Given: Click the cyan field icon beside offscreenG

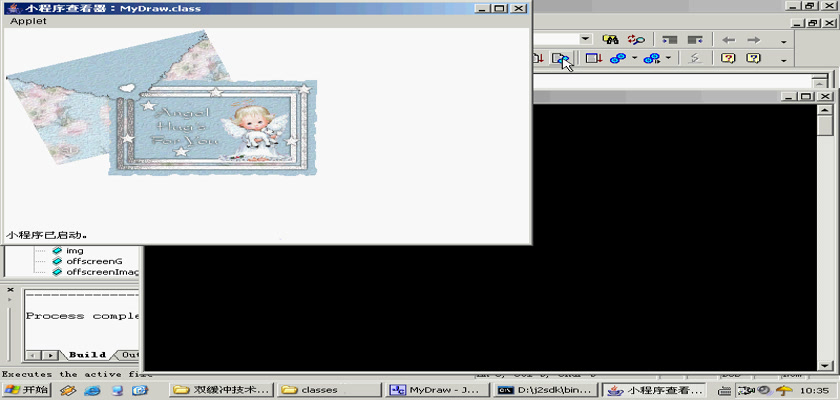Looking at the screenshot, I should [57, 261].
